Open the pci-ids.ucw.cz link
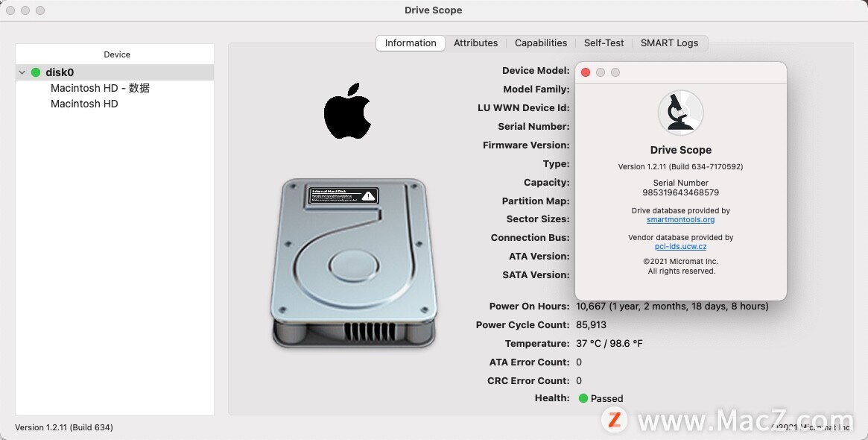 coord(680,247)
